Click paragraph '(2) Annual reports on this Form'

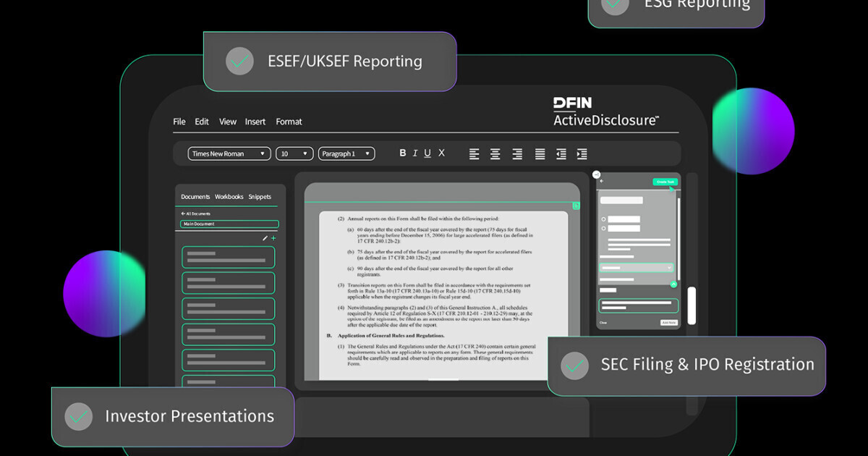[x=419, y=218]
